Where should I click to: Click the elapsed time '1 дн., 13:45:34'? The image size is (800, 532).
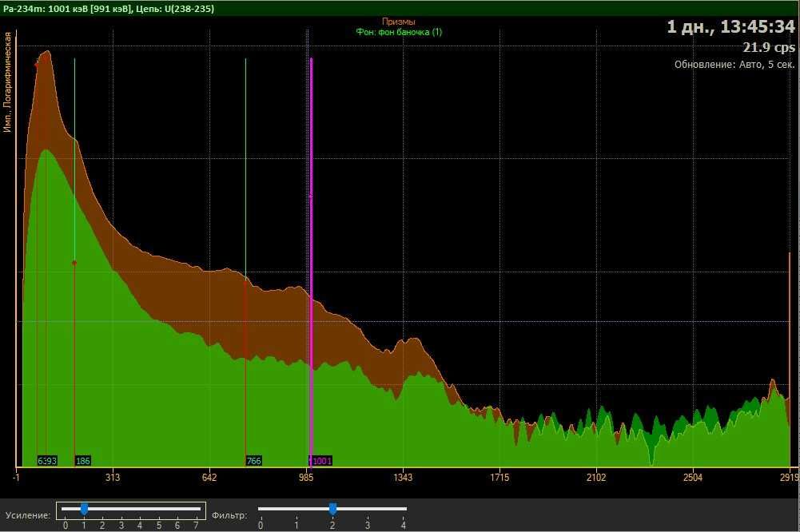(730, 27)
